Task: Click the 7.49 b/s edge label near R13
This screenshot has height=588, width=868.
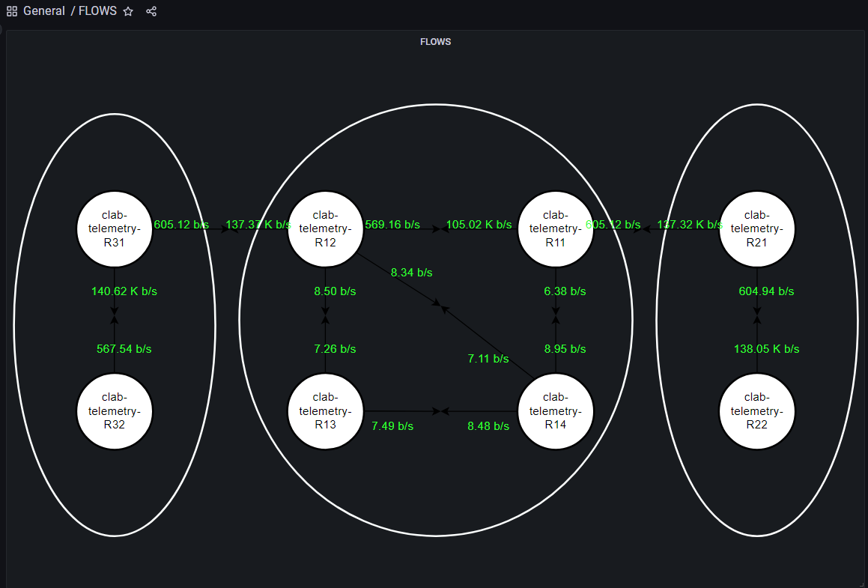Action: point(392,426)
